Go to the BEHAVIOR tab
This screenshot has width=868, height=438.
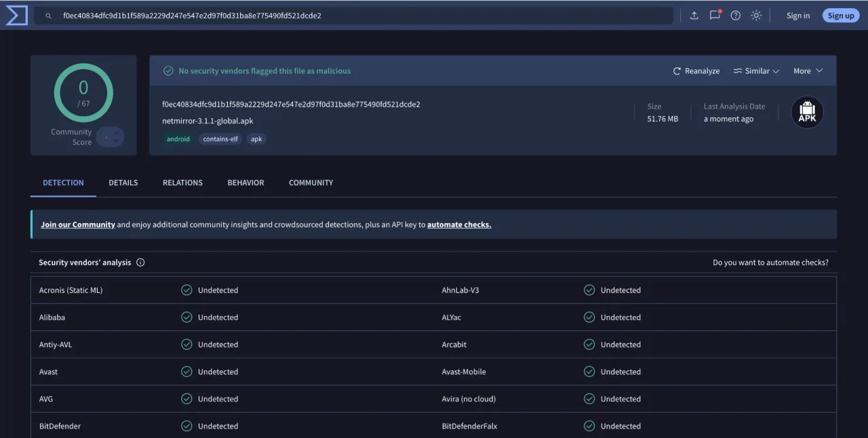tap(245, 182)
